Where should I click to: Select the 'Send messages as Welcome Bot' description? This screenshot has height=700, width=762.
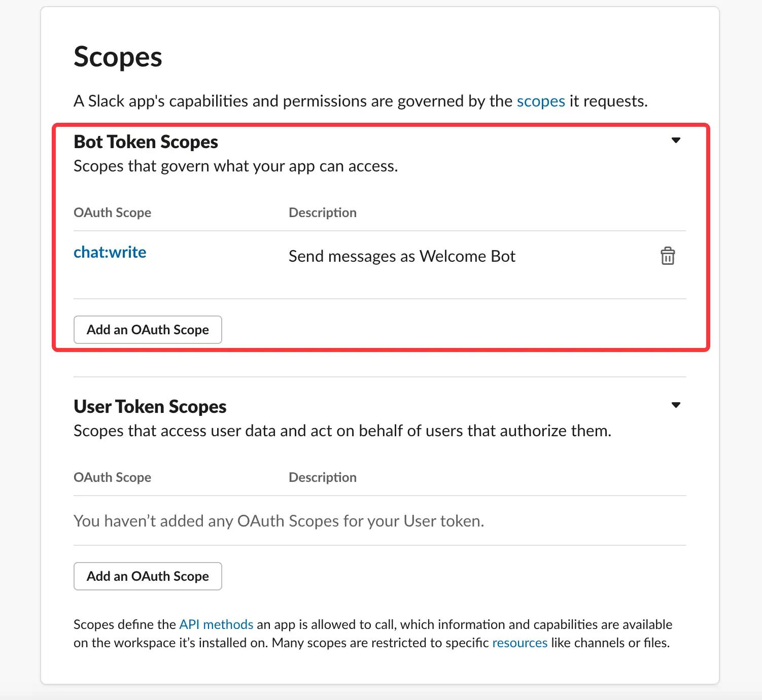[402, 256]
